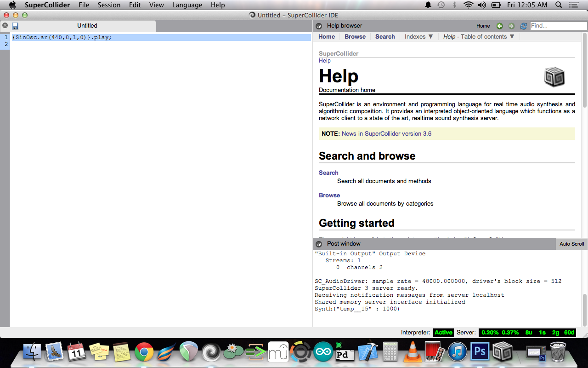Launch iTunes from the dock
588x368 pixels.
[457, 352]
